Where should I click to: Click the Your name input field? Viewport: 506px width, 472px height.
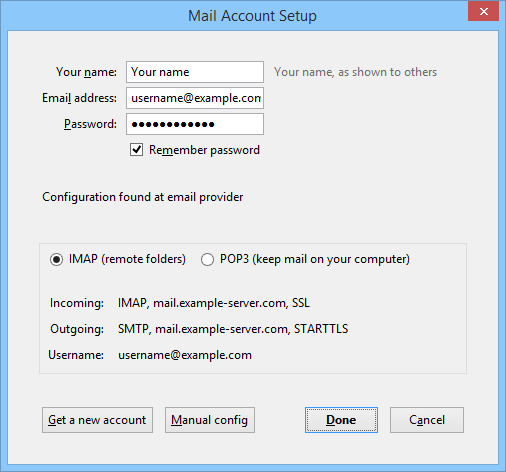pos(195,72)
